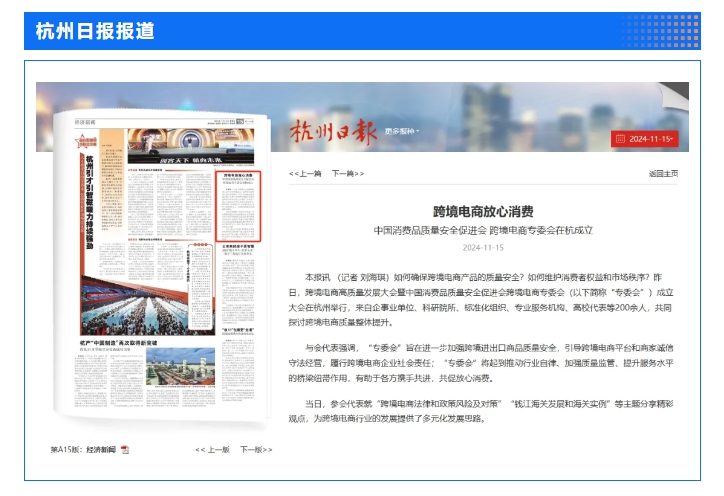The image size is (724, 496).
Task: Click the calendar icon on the date button
Action: [x=620, y=138]
